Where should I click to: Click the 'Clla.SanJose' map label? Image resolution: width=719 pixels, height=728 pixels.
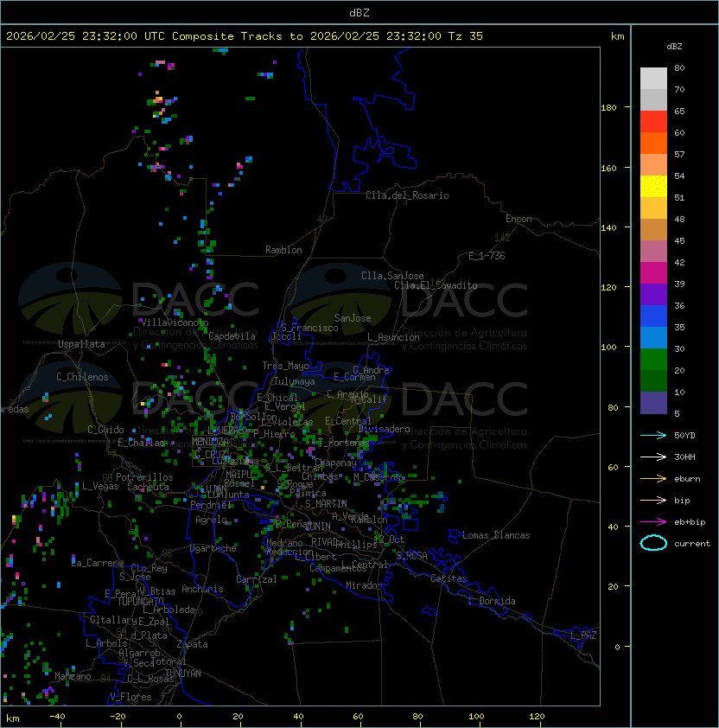(392, 276)
